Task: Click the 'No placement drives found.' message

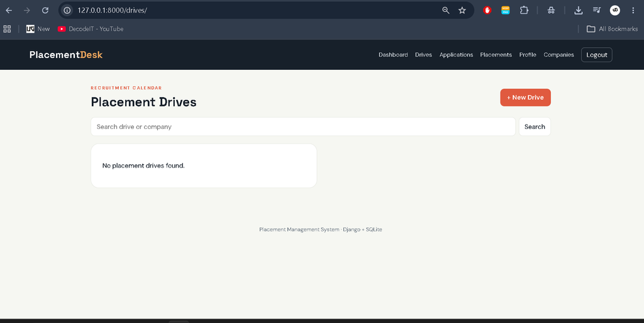Action: pyautogui.click(x=143, y=166)
